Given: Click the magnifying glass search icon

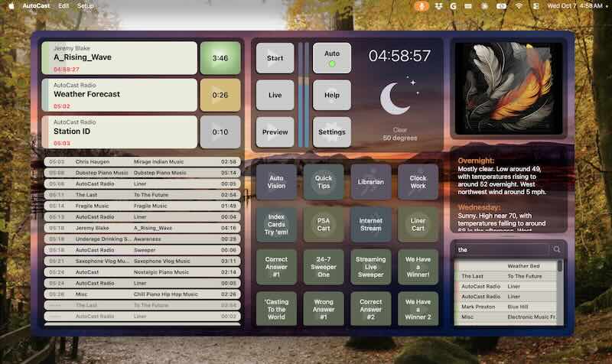Looking at the screenshot, I should coord(557,249).
